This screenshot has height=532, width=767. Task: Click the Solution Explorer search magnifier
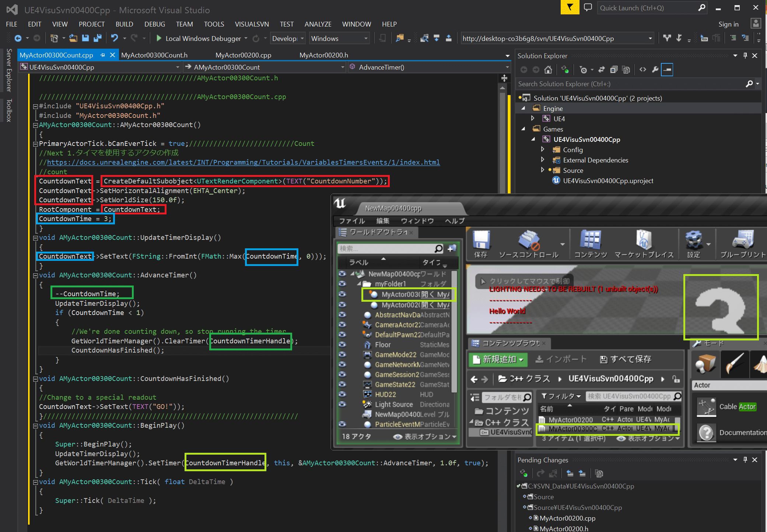click(749, 84)
